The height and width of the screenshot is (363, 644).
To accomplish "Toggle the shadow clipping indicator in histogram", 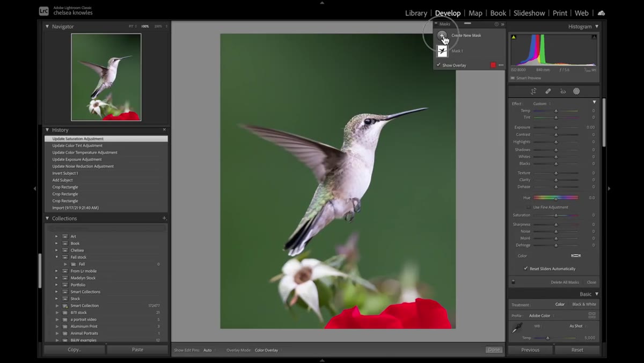I will point(514,37).
